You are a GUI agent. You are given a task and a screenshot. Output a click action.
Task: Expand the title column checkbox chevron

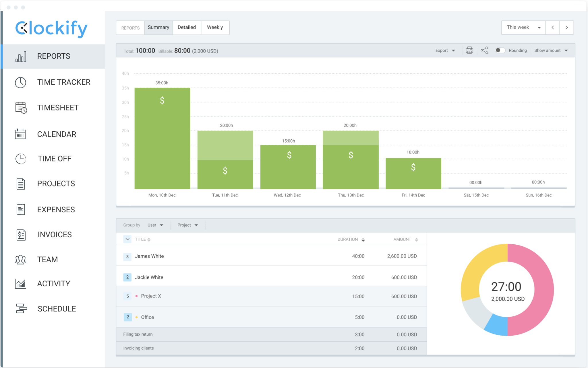click(127, 239)
